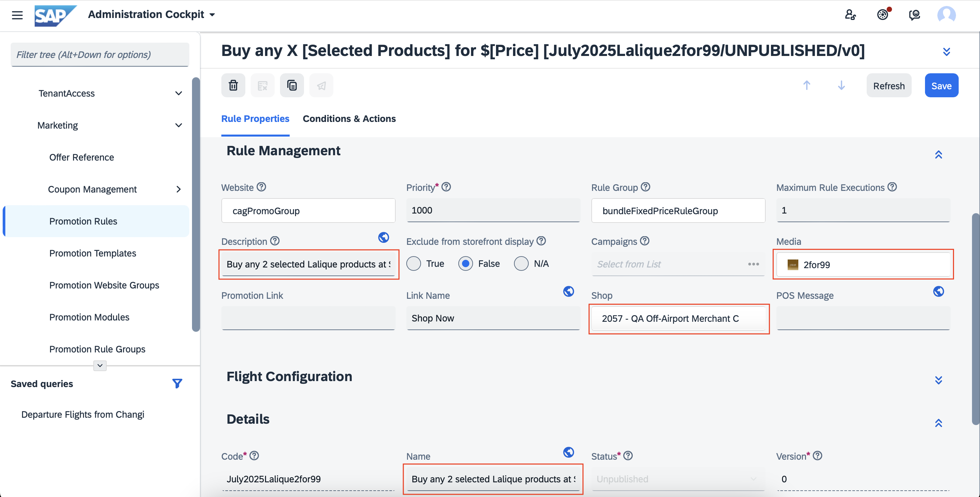Screen dimensions: 980x497
Task: Click the Link Name Shop Now field
Action: (493, 318)
